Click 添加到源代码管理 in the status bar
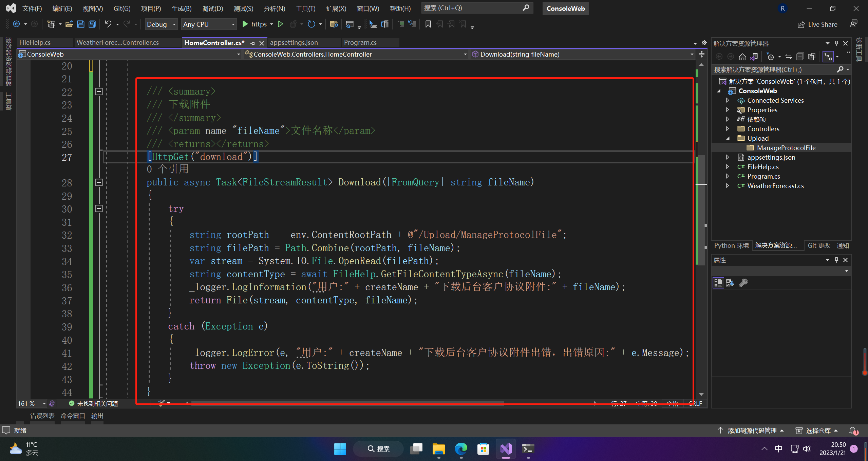Image resolution: width=868 pixels, height=461 pixels. (752, 430)
